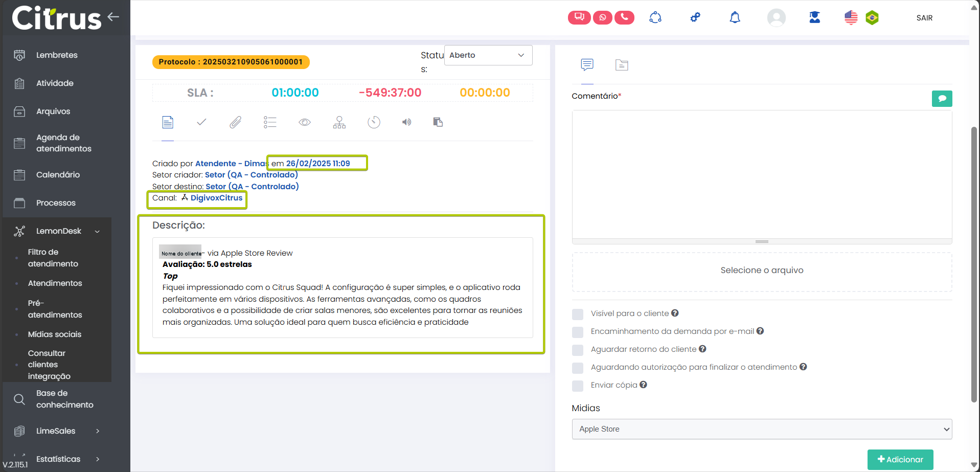Click the Adicionar button

pyautogui.click(x=900, y=459)
